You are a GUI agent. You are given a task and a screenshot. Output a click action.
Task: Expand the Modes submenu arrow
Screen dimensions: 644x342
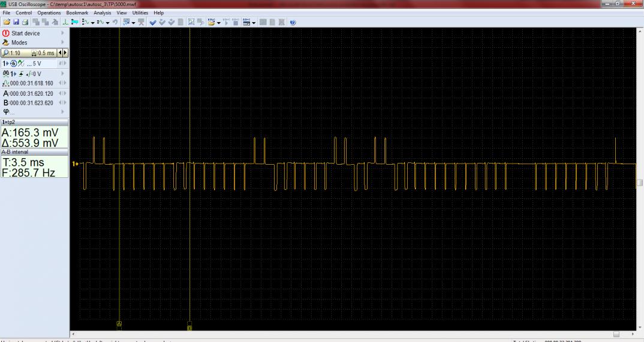(x=62, y=43)
